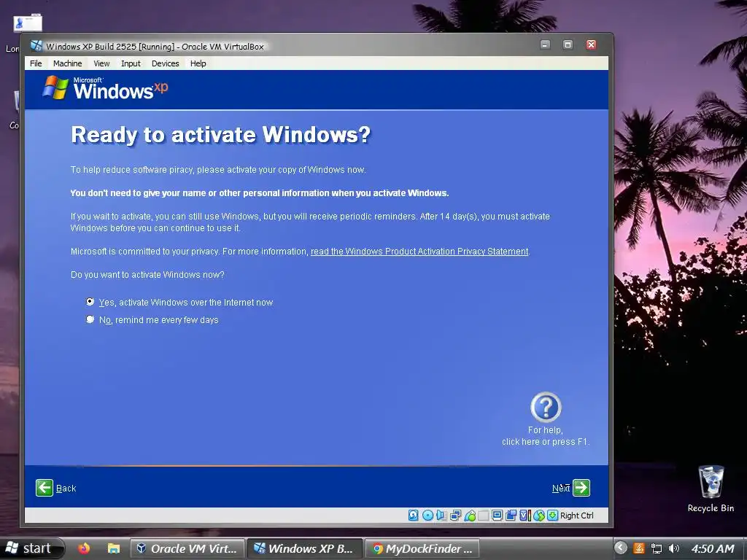The width and height of the screenshot is (747, 560).
Task: Close the VirtualBox VM window
Action: [x=591, y=44]
